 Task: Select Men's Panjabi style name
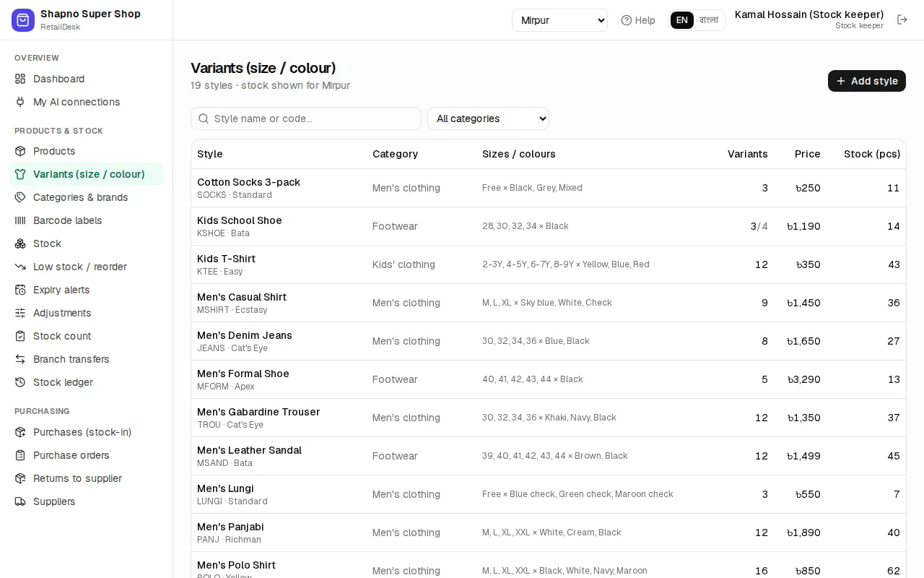coord(230,527)
